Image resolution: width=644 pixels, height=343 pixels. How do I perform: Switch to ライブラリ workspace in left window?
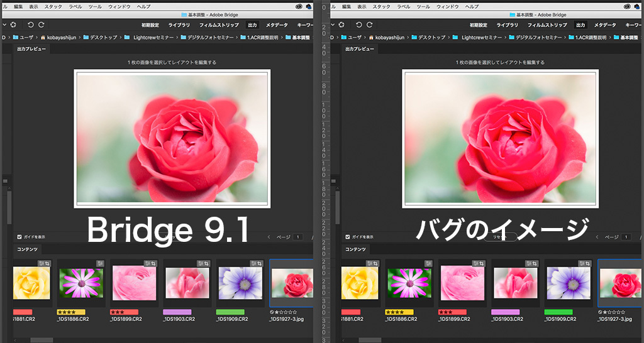(x=179, y=25)
